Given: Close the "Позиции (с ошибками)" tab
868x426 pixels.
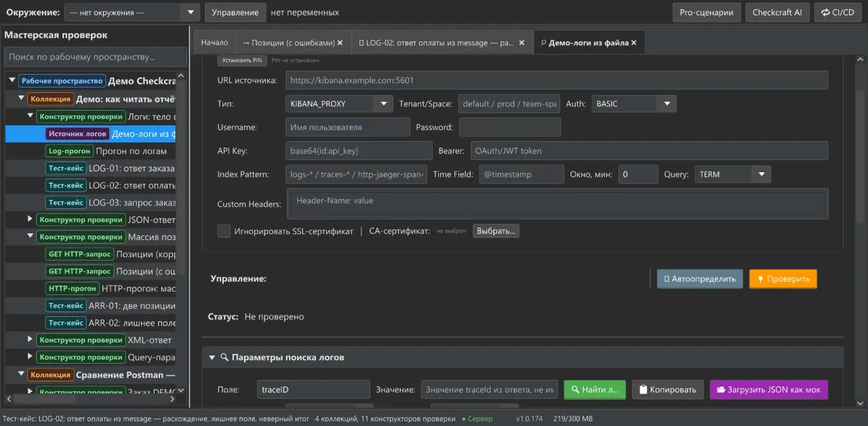Looking at the screenshot, I should (340, 43).
